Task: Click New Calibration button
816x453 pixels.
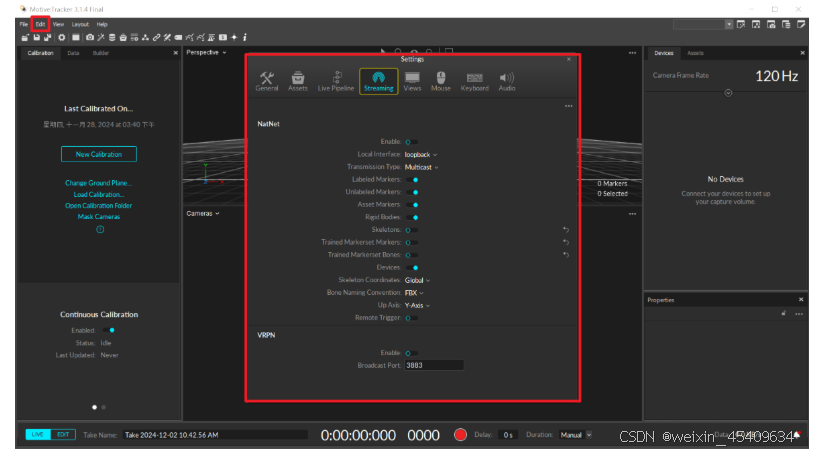Action: click(x=99, y=154)
